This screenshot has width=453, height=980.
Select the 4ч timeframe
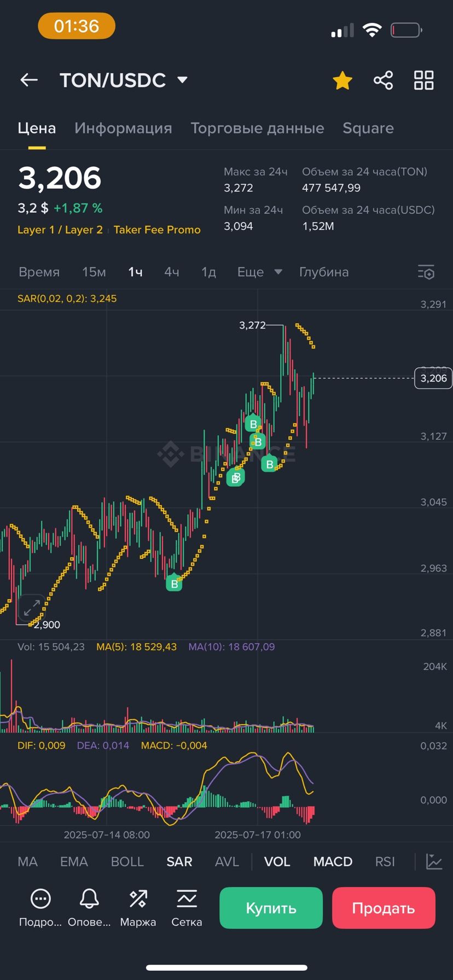(172, 272)
